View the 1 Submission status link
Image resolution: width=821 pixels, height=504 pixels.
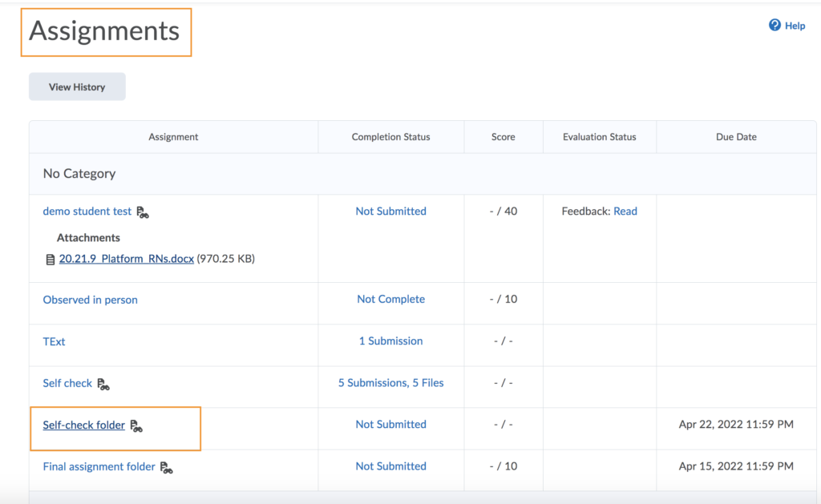(390, 341)
